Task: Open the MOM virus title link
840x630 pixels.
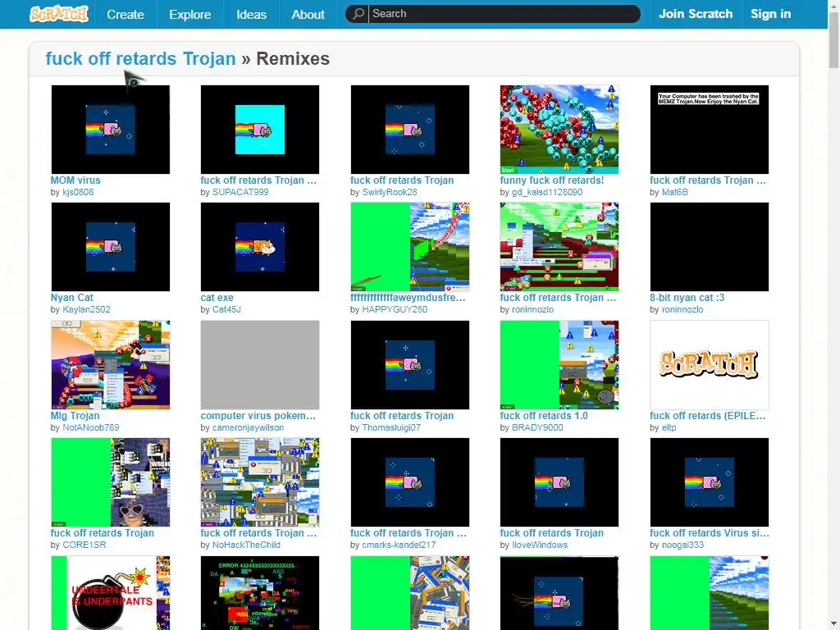Action: click(x=75, y=180)
